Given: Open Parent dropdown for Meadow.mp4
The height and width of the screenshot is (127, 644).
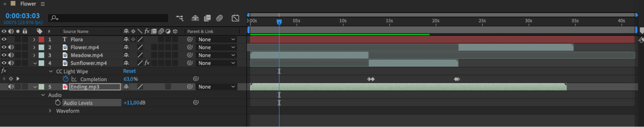Looking at the screenshot, I should (x=216, y=55).
